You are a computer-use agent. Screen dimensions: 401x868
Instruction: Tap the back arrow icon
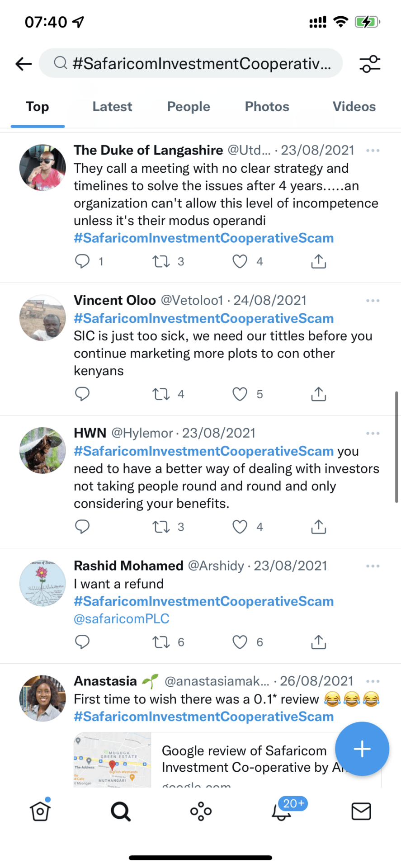tap(24, 64)
